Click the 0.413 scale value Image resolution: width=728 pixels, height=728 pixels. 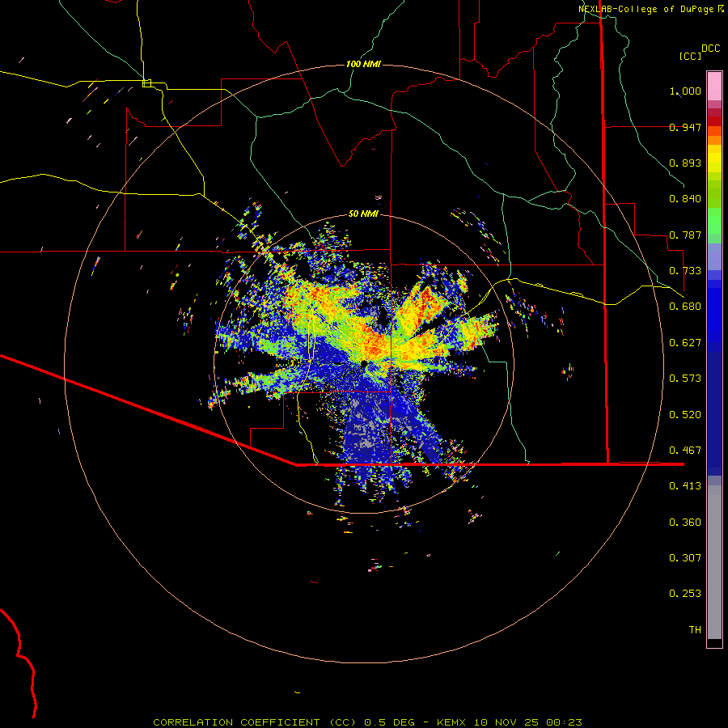(685, 486)
